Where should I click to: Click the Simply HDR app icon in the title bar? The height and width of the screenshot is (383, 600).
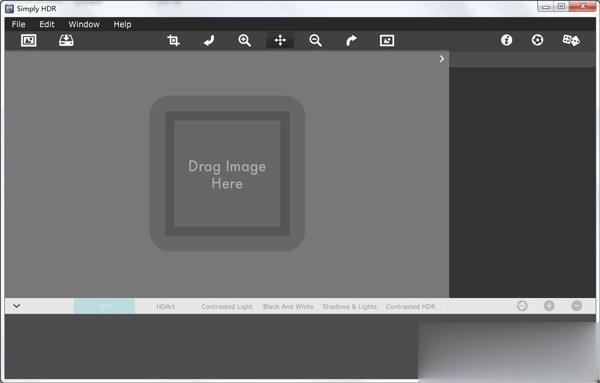10,8
